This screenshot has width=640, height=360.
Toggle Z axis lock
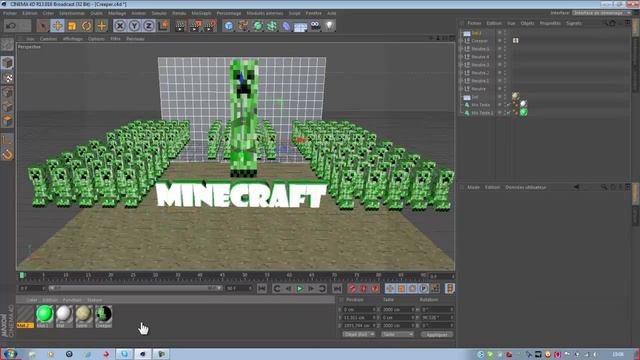coord(149,26)
